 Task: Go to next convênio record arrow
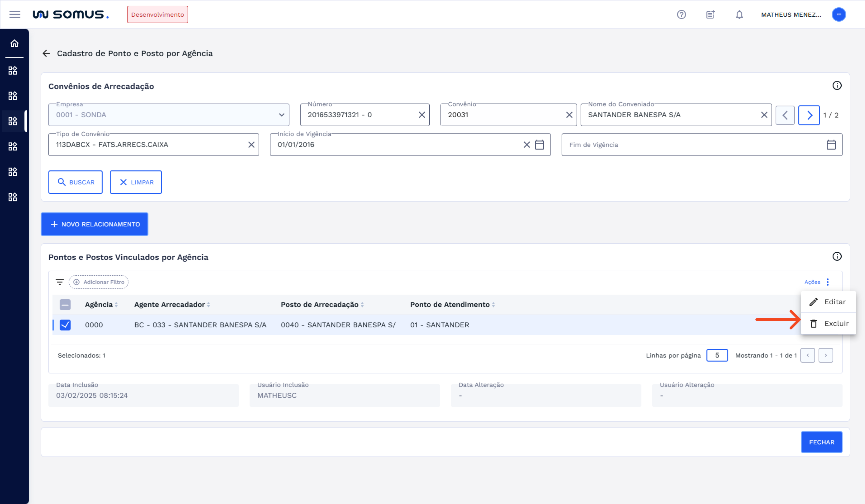pyautogui.click(x=809, y=115)
